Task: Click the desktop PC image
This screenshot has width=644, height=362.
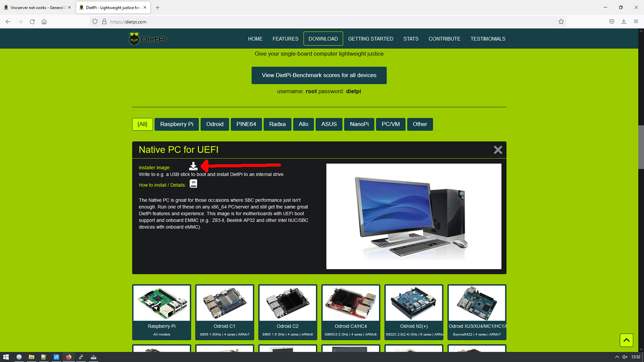Action: coord(413,216)
